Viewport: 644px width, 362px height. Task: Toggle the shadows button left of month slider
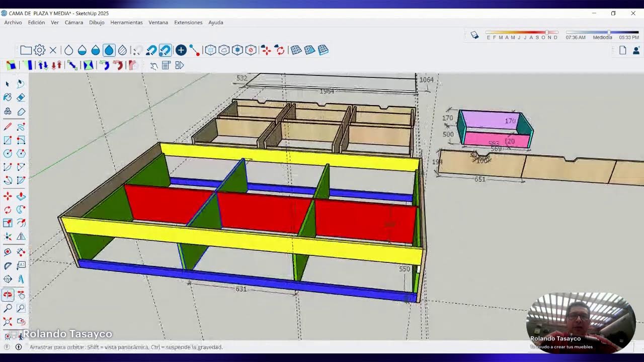click(x=474, y=35)
